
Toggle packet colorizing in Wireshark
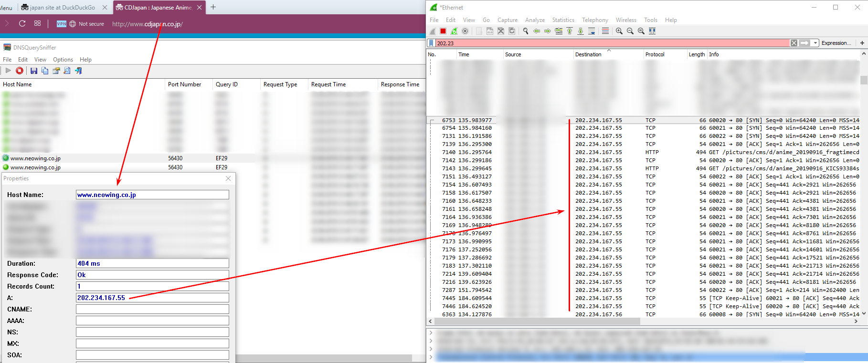[605, 31]
